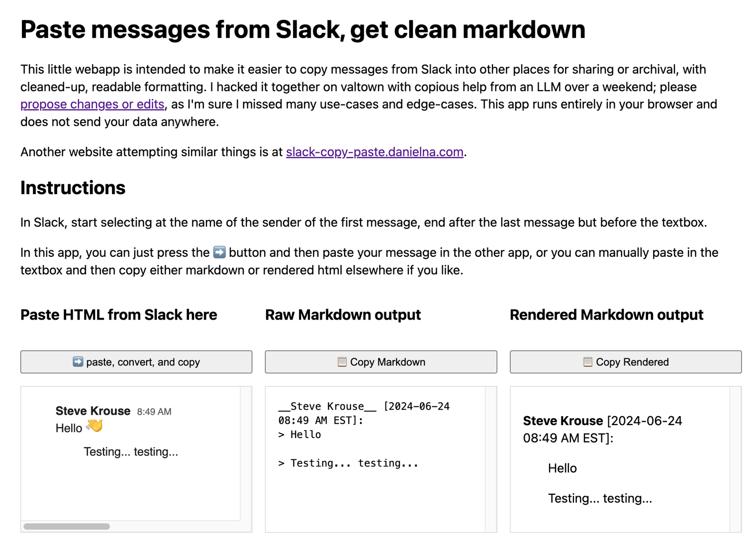Visit the slack-copy-paste.danielna.com link
The image size is (756, 559).
(x=375, y=152)
